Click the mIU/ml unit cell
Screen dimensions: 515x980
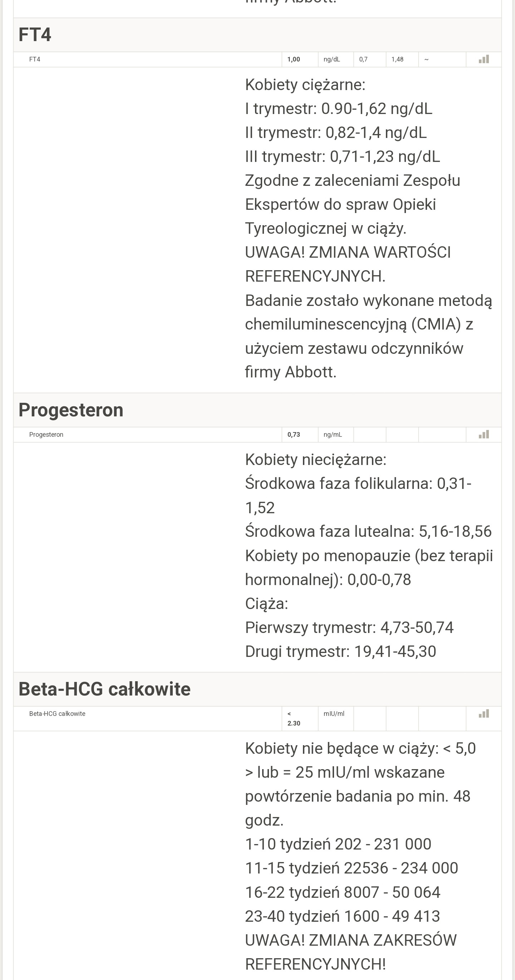[334, 714]
